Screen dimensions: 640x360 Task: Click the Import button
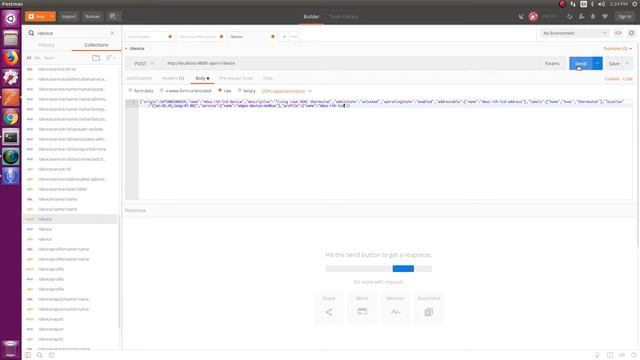(x=69, y=17)
